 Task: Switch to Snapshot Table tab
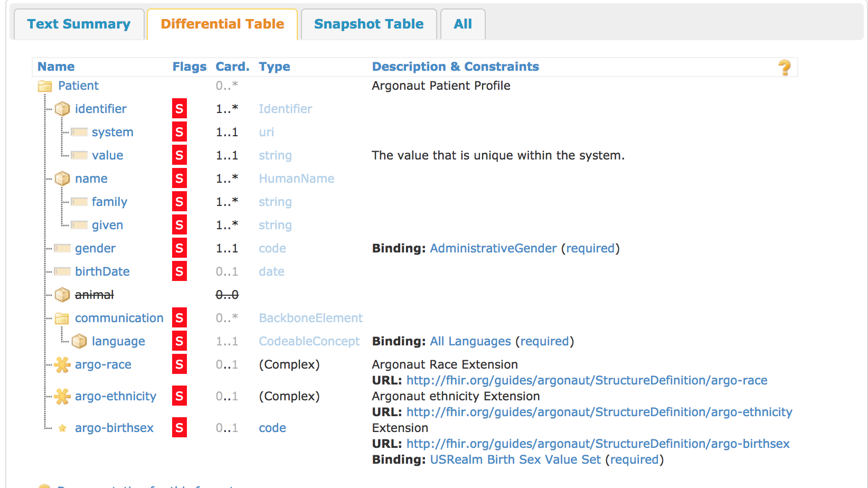pos(369,24)
